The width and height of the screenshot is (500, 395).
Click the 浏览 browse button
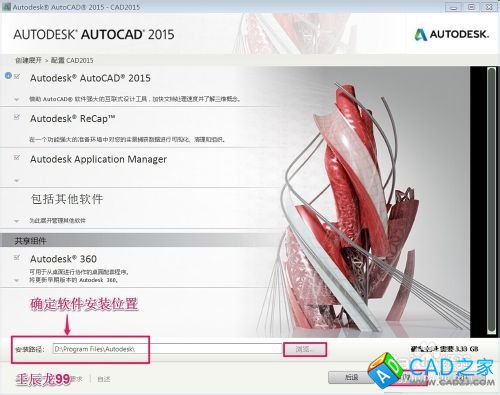coord(305,349)
